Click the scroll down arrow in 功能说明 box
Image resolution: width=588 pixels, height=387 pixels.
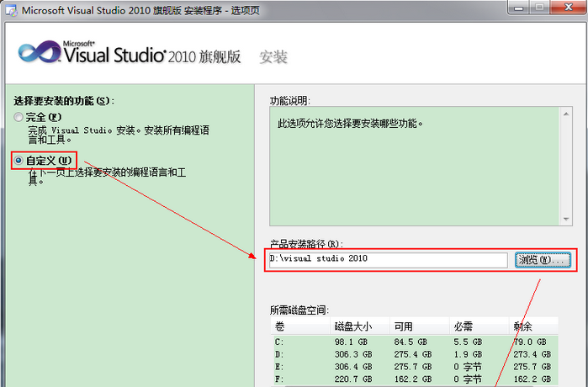pyautogui.click(x=566, y=219)
